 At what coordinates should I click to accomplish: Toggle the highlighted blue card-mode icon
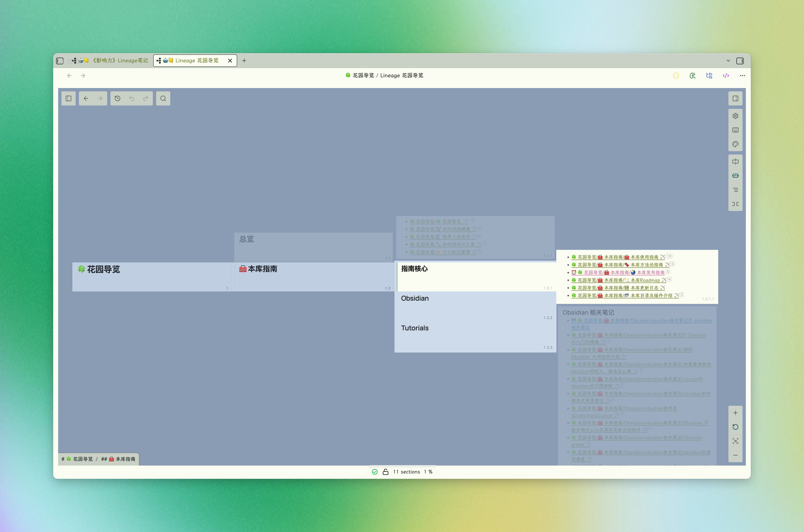coord(735,176)
